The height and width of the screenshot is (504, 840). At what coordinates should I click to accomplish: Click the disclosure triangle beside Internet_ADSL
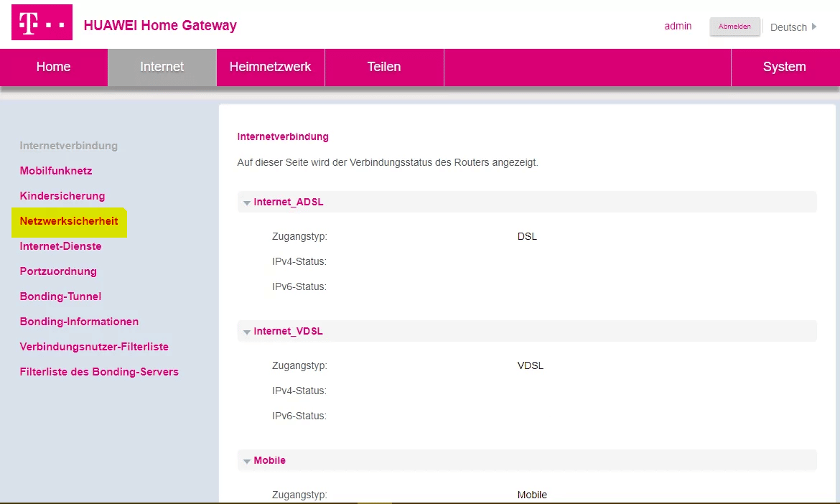coord(247,202)
